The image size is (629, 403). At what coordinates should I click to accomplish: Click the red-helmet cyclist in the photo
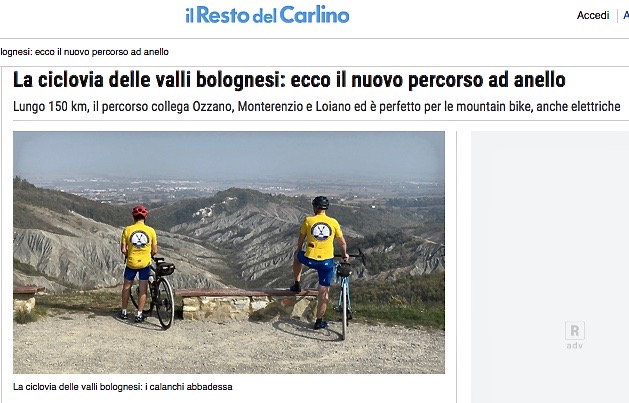138,261
